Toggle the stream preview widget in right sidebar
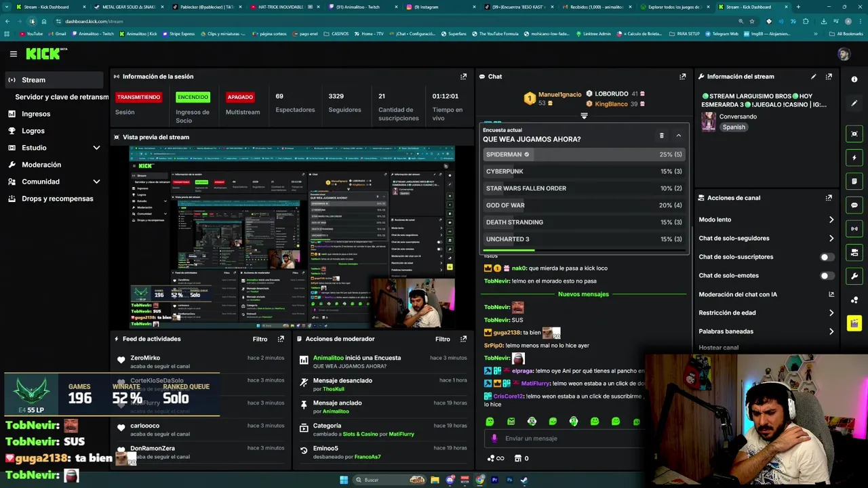 pyautogui.click(x=854, y=134)
